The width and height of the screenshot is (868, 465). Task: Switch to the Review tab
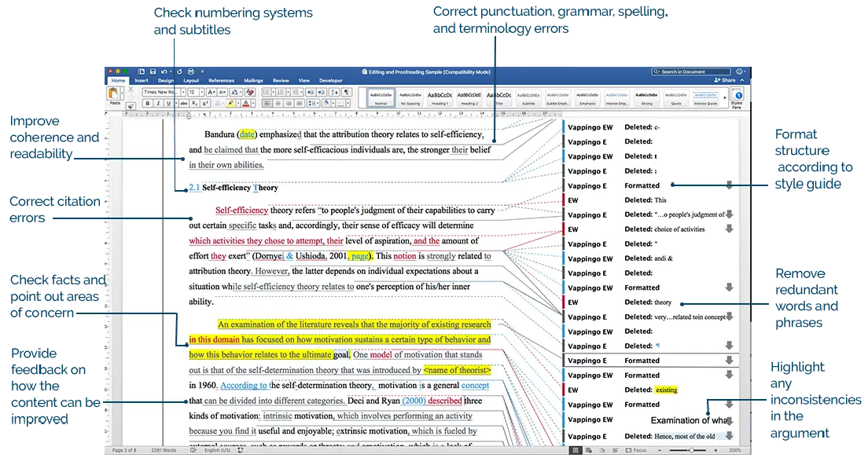click(x=282, y=80)
